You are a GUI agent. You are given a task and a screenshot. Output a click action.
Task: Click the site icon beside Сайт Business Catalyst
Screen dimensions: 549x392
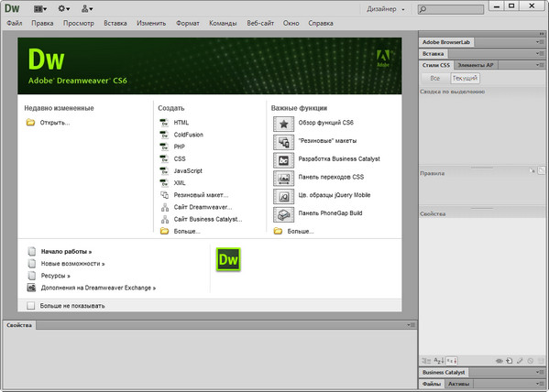tap(165, 220)
